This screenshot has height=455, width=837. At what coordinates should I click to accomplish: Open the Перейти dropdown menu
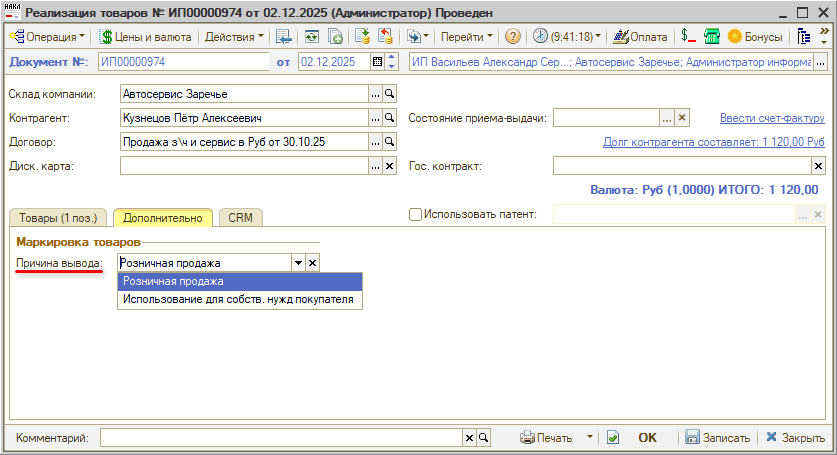pos(468,37)
